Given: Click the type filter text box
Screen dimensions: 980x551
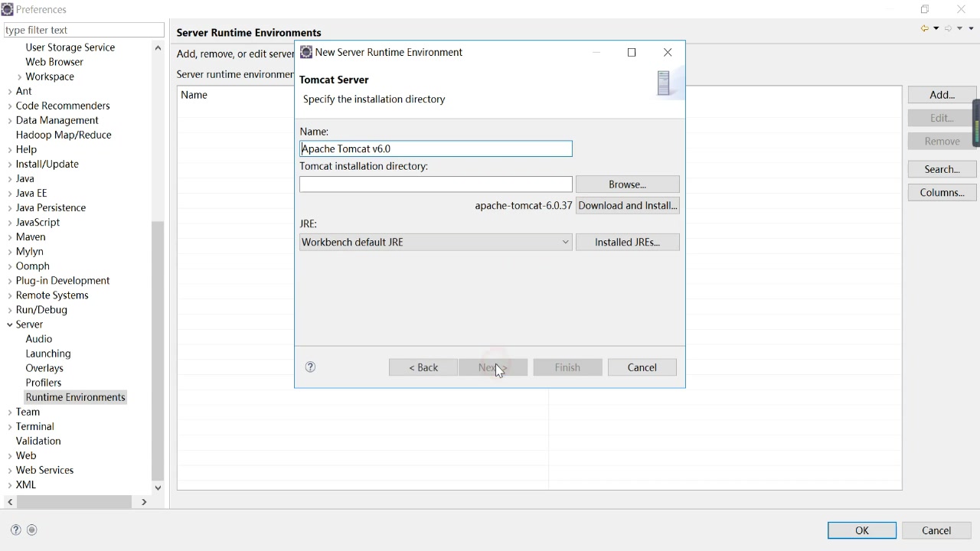Looking at the screenshot, I should pyautogui.click(x=83, y=30).
